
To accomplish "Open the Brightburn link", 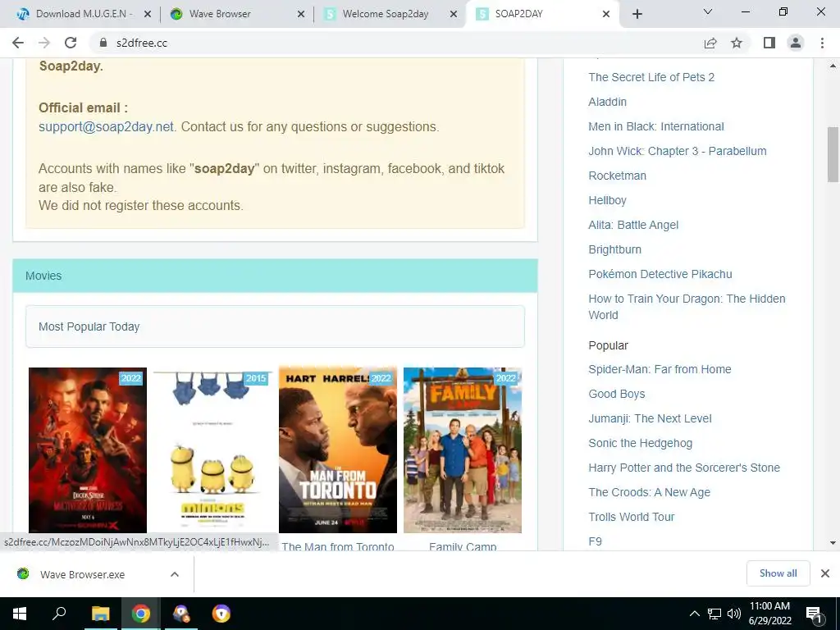I will click(x=615, y=249).
